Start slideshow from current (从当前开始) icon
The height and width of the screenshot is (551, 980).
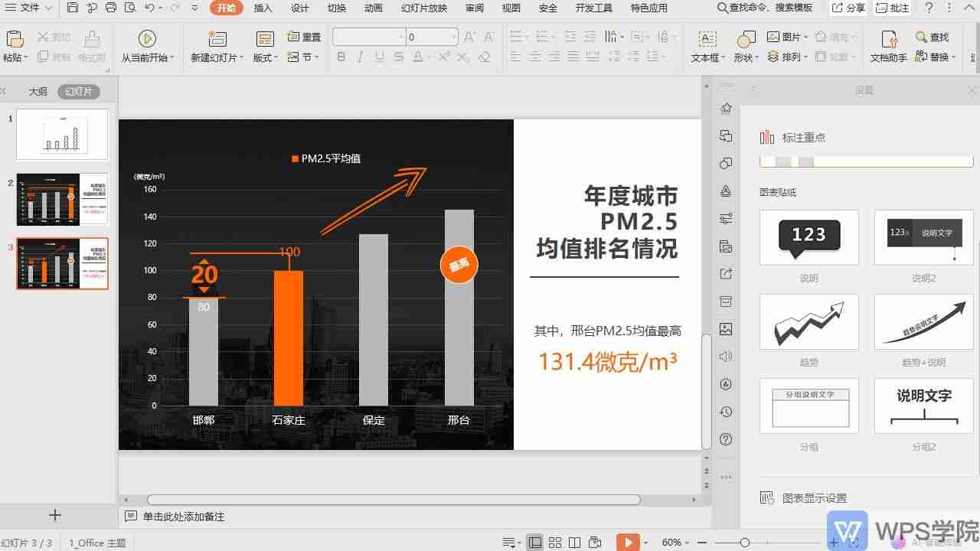coord(147,38)
